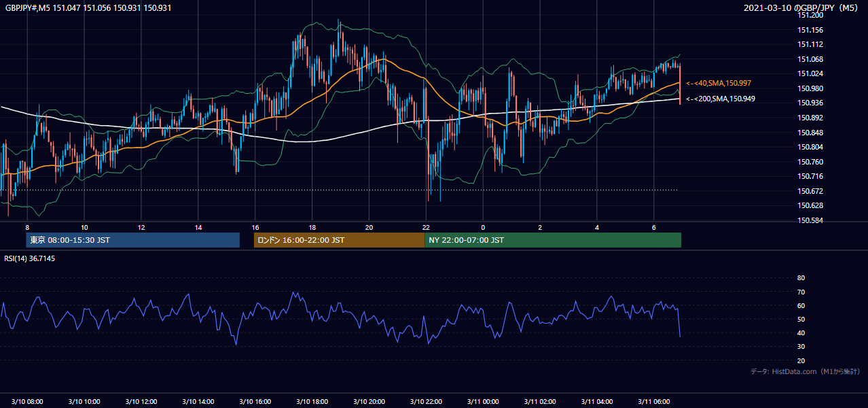Click RSI scale level 30
Viewport: 868px width, 408px height.
point(801,347)
